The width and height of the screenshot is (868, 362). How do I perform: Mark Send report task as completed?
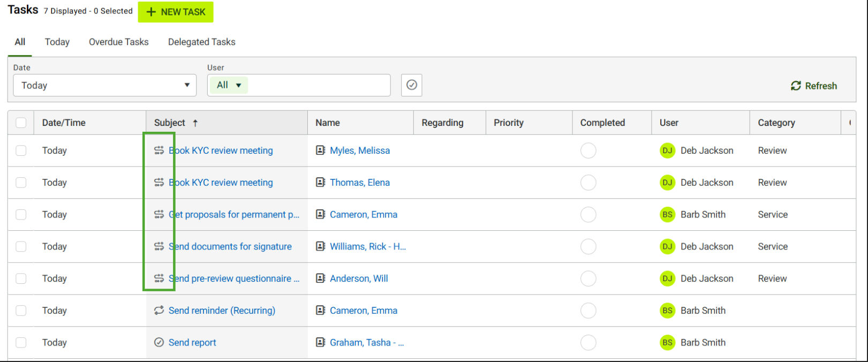(x=588, y=342)
